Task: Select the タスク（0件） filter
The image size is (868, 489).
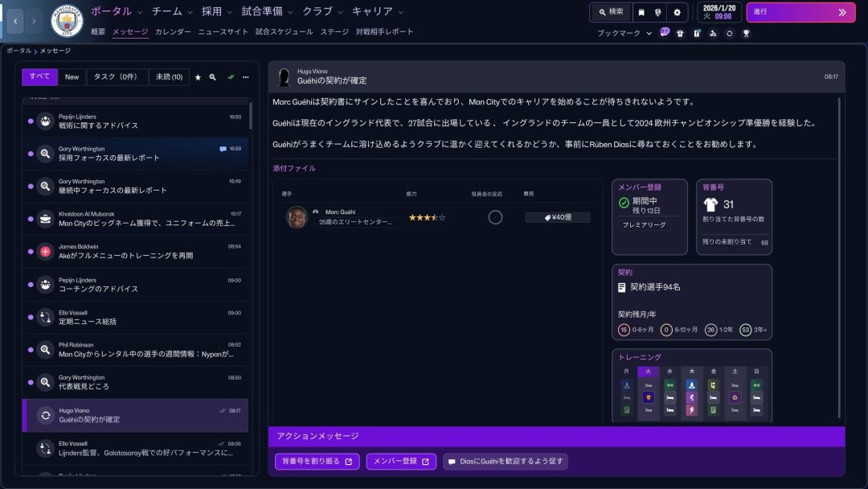Action: point(117,77)
